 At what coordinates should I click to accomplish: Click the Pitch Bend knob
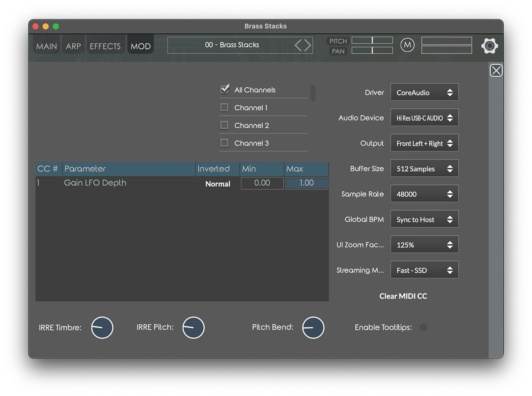point(313,327)
